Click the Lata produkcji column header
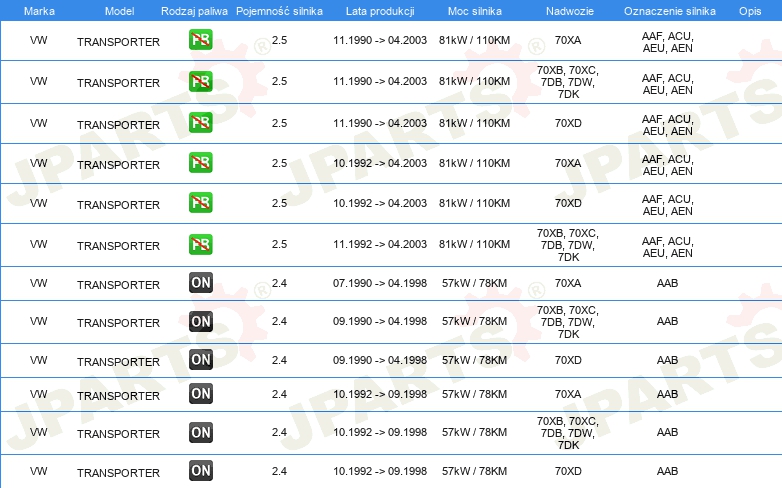This screenshot has height=488, width=782. 380,11
